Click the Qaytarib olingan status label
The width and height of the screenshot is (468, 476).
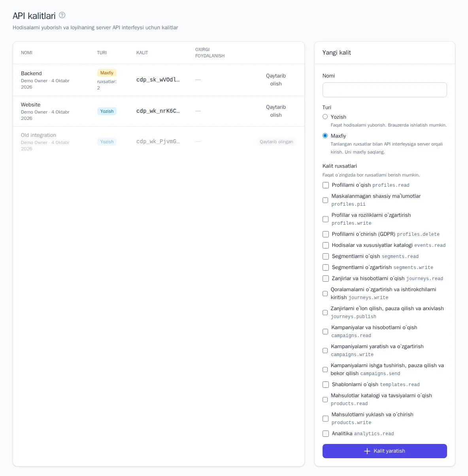point(276,142)
